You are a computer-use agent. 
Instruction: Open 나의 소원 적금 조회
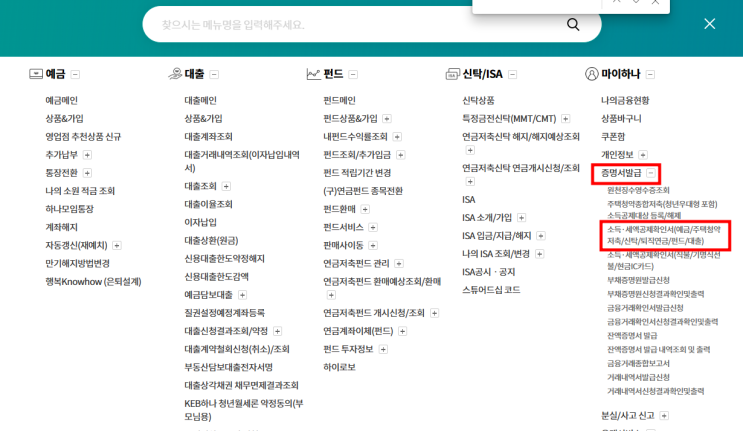coord(80,191)
